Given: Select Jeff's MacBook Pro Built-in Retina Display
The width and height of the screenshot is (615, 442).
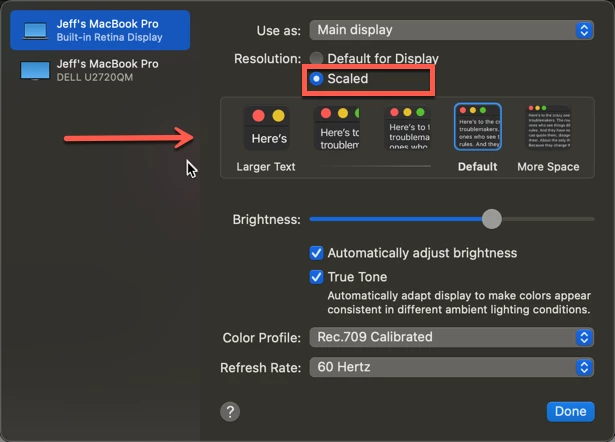Looking at the screenshot, I should (x=100, y=30).
